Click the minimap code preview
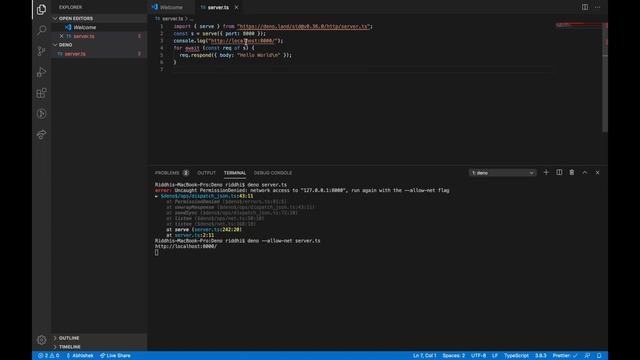 (579, 25)
